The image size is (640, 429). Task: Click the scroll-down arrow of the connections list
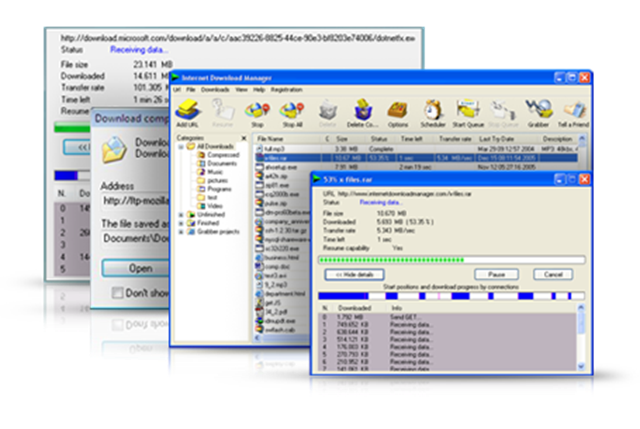tap(581, 367)
